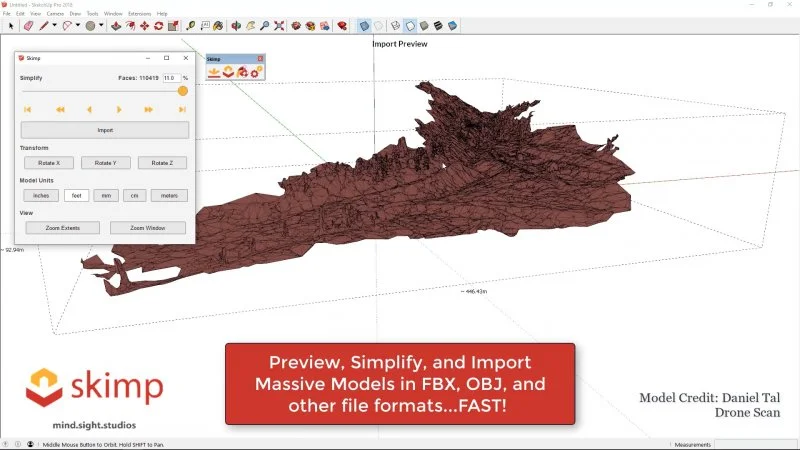Image resolution: width=800 pixels, height=450 pixels.
Task: Toggle Back Edges style
Action: pos(379,26)
